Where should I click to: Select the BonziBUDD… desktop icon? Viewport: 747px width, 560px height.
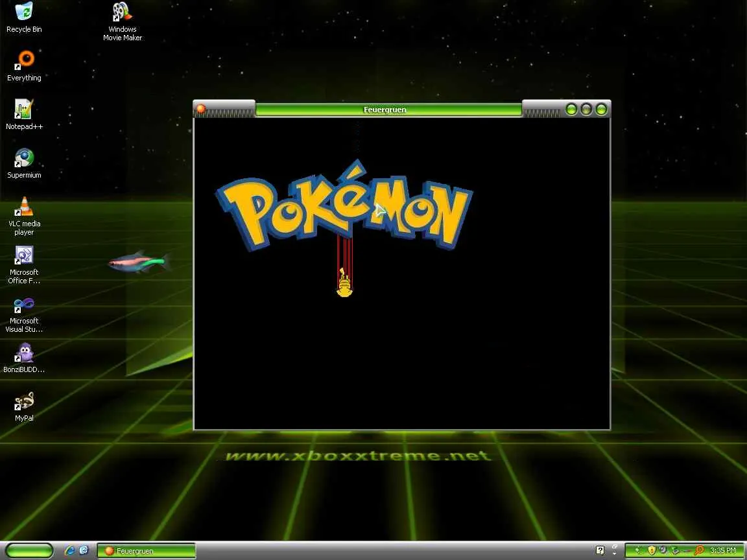24,358
